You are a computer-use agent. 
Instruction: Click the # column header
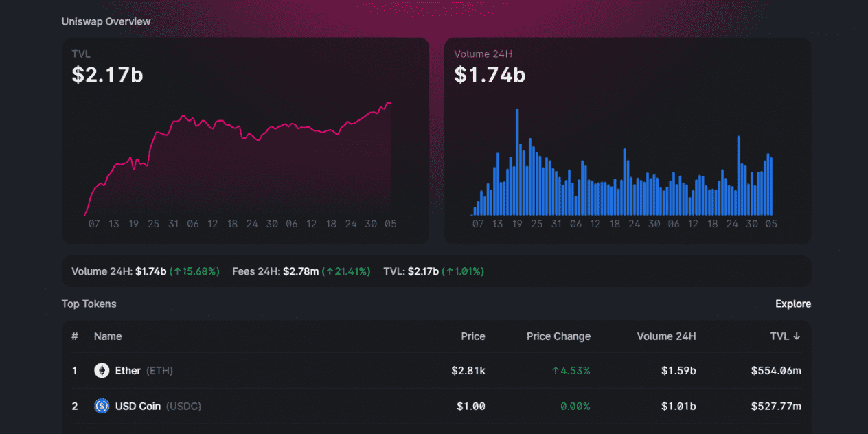click(x=75, y=336)
